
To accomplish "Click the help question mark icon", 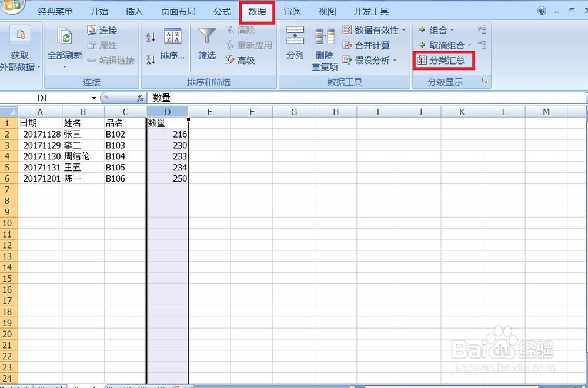I will click(x=542, y=11).
